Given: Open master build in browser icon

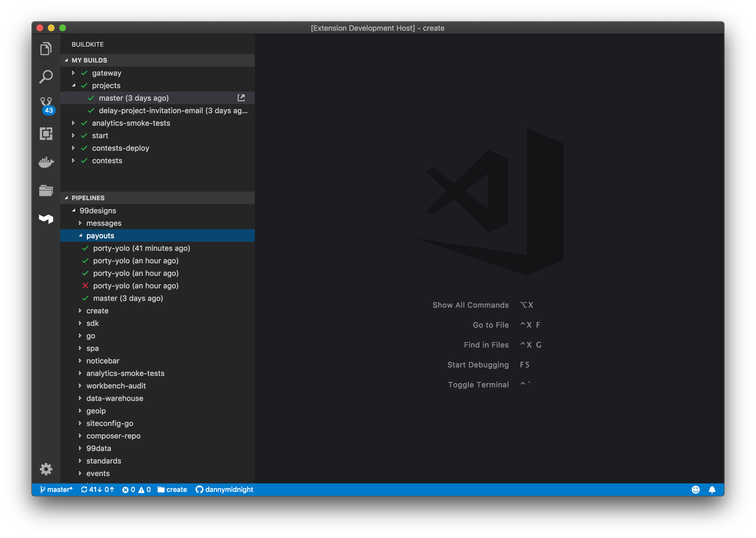Looking at the screenshot, I should coord(241,98).
